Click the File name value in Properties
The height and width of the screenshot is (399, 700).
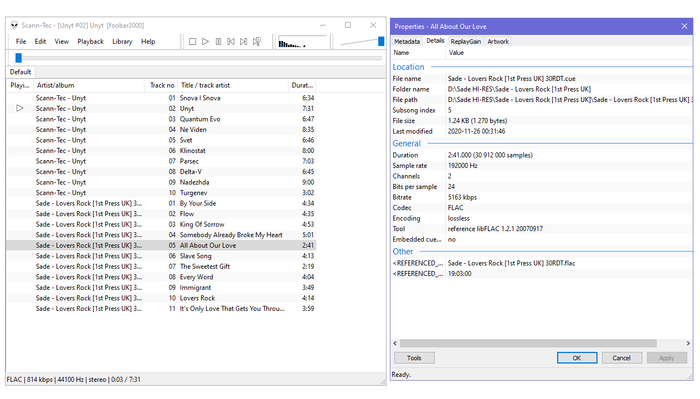512,79
